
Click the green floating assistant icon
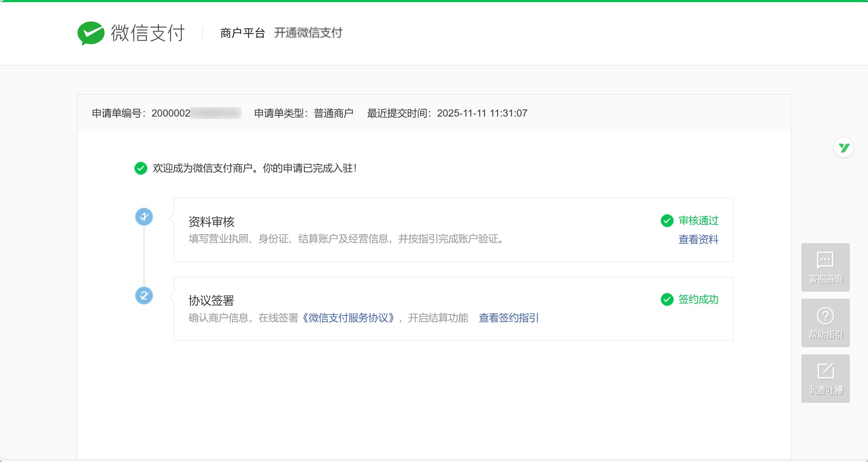tap(844, 147)
